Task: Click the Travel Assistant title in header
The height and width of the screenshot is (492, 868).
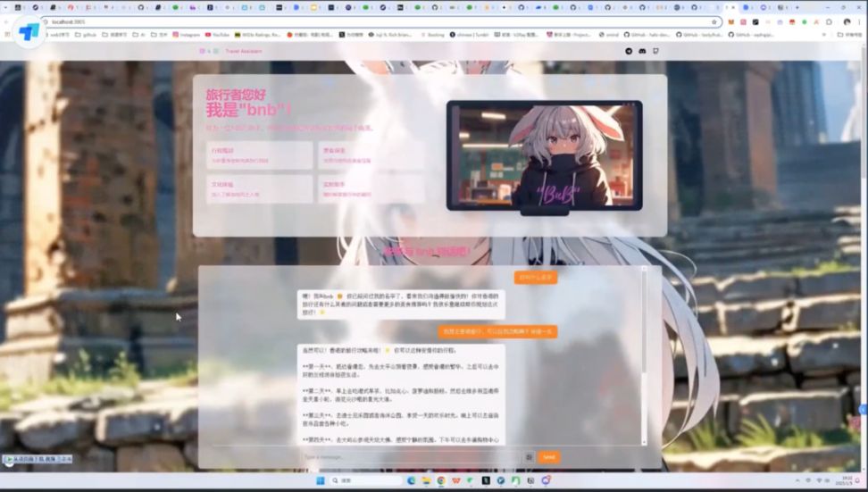Action: 244,51
